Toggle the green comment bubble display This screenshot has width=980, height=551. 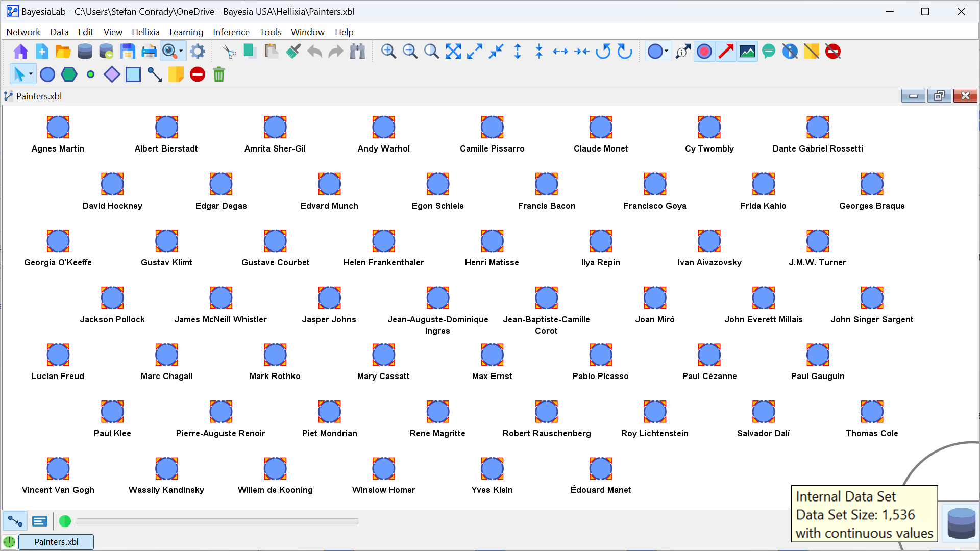click(x=769, y=52)
